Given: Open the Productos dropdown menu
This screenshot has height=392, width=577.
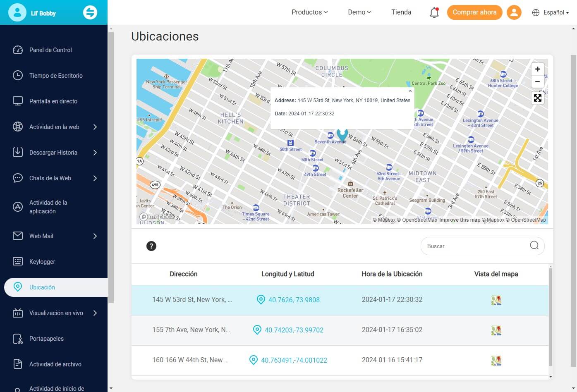Looking at the screenshot, I should 309,12.
